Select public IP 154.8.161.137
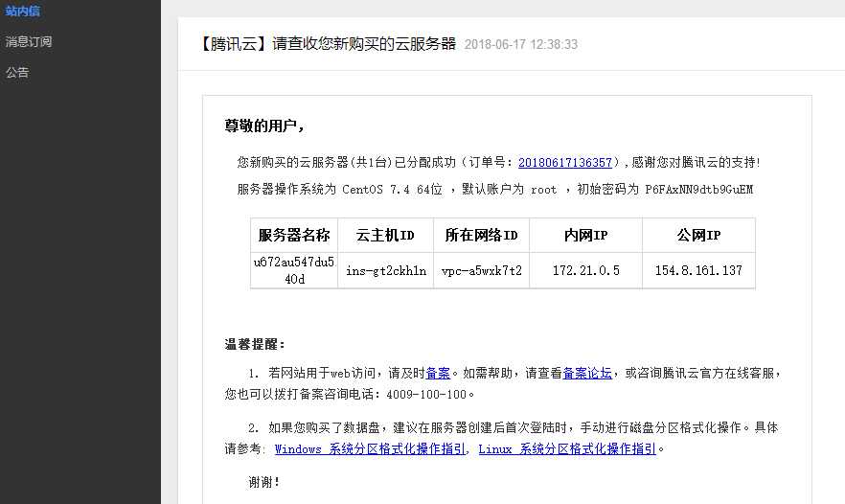845x504 pixels. [x=698, y=270]
